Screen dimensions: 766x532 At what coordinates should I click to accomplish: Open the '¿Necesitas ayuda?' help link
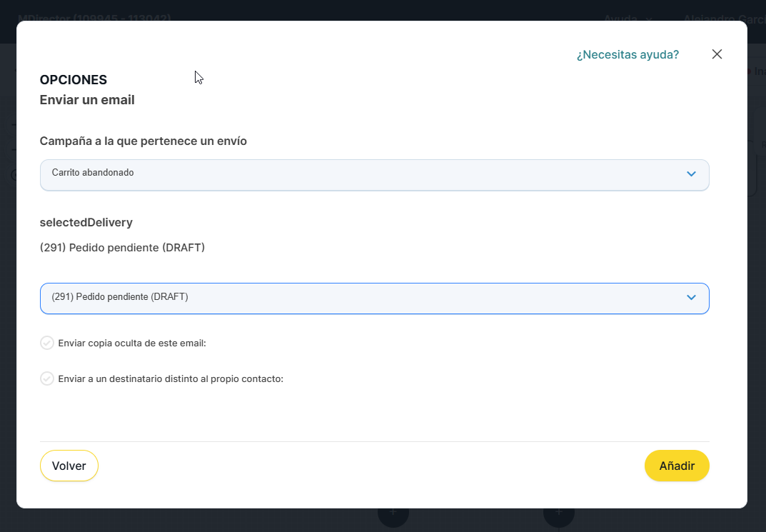tap(628, 54)
